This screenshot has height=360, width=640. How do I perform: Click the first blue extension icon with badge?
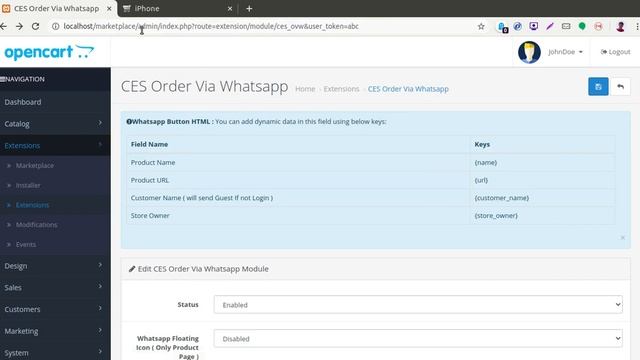[x=502, y=27]
